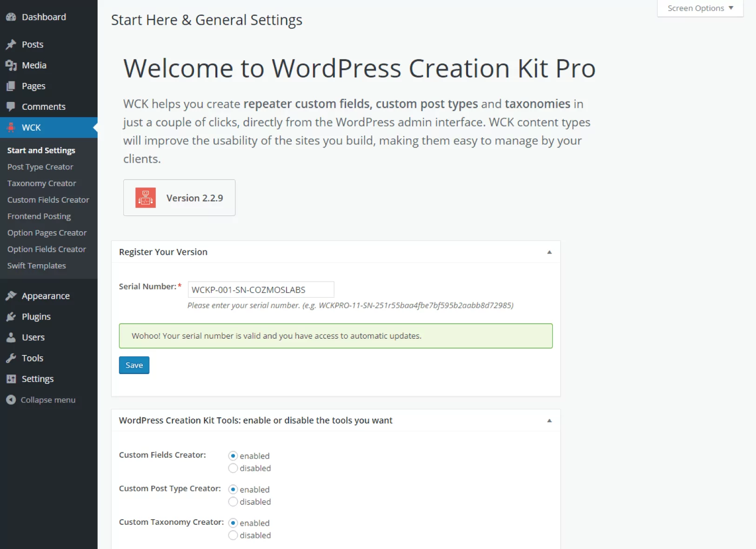Click the Comments speech bubble icon
756x549 pixels.
pyautogui.click(x=11, y=107)
